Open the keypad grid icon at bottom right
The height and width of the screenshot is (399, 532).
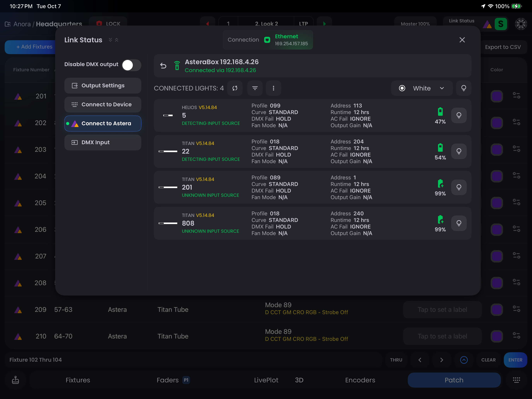pos(516,380)
